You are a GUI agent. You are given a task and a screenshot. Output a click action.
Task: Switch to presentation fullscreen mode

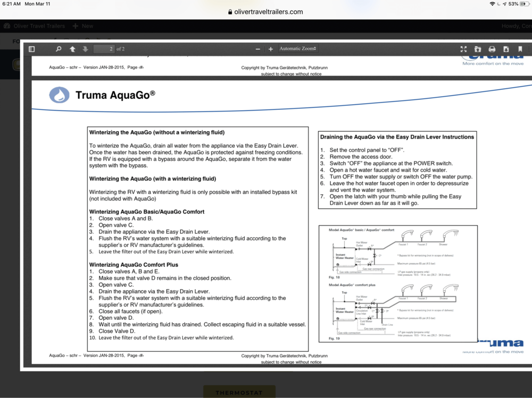[x=463, y=49]
